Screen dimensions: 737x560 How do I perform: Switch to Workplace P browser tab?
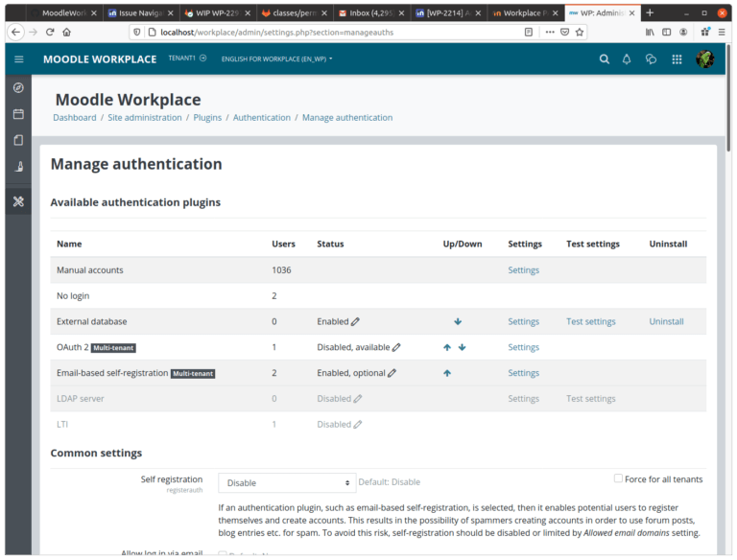pos(525,13)
